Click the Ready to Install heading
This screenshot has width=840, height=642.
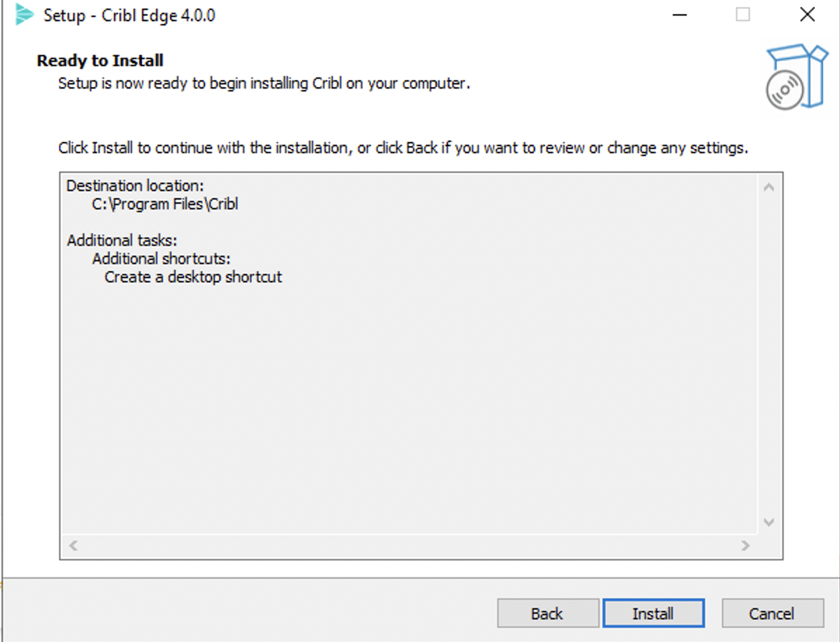click(x=100, y=60)
